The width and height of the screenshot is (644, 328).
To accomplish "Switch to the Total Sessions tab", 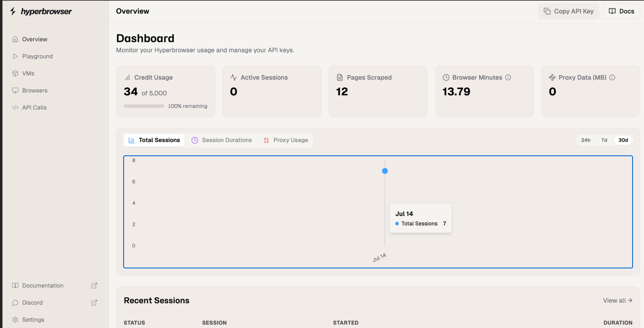I will (154, 140).
